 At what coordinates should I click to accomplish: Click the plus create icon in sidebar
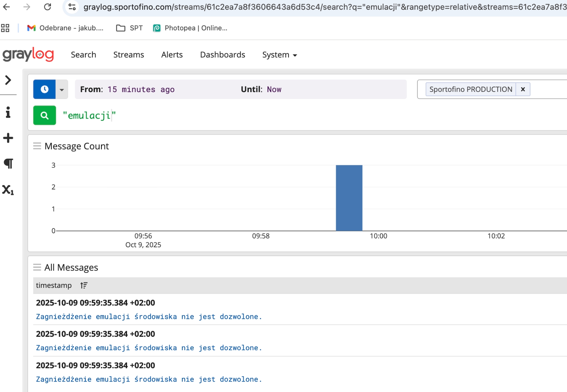pos(8,138)
